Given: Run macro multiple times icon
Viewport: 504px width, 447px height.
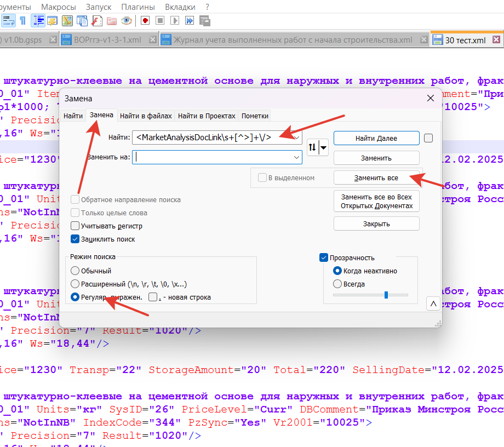Looking at the screenshot, I should click(x=190, y=21).
